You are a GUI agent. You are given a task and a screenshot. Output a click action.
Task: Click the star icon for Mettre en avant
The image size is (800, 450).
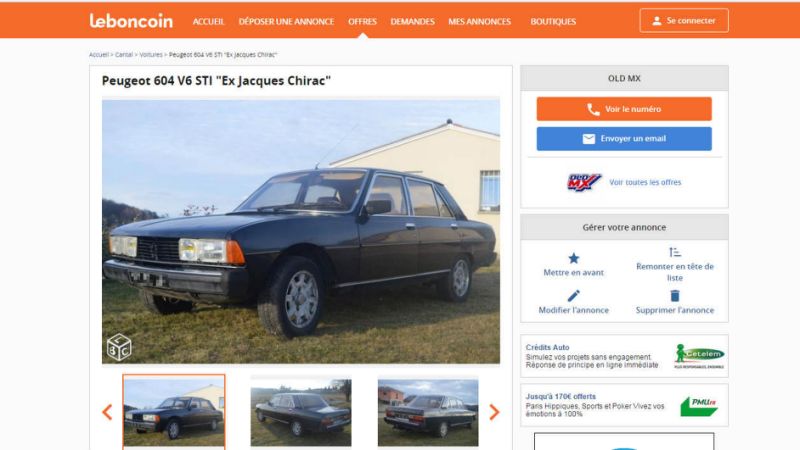tap(573, 258)
